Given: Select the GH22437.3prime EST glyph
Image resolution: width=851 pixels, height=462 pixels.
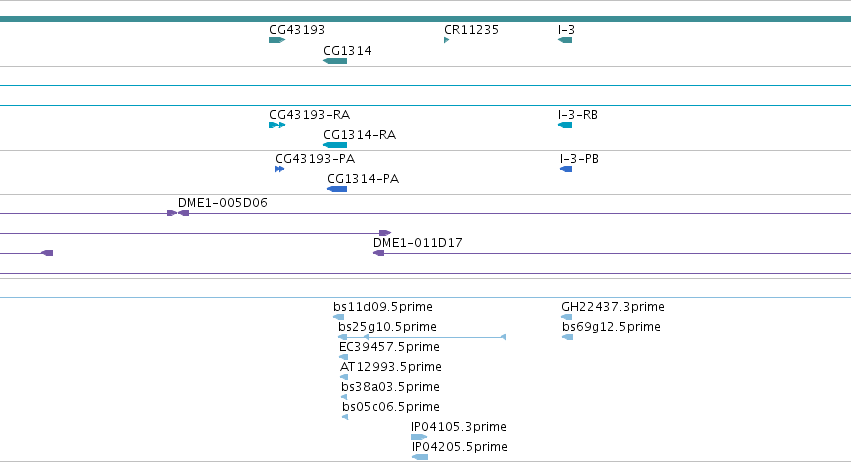Looking at the screenshot, I should pyautogui.click(x=567, y=317).
